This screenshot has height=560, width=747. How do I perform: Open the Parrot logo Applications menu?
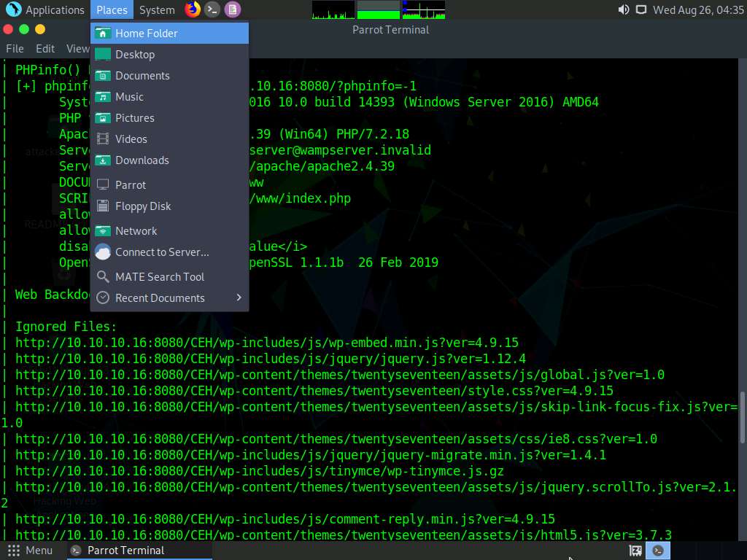13,9
